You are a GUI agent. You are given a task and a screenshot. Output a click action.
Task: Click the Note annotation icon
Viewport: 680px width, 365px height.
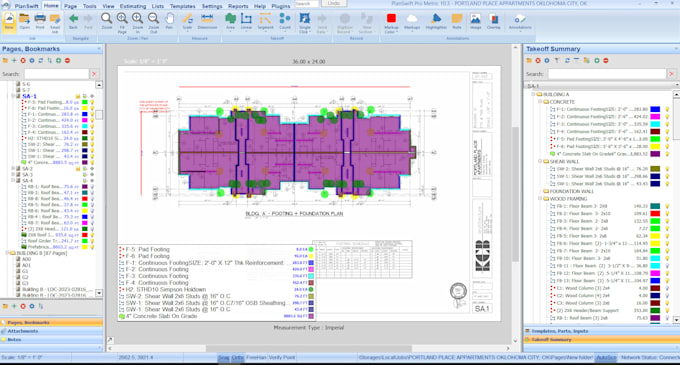coord(457,21)
